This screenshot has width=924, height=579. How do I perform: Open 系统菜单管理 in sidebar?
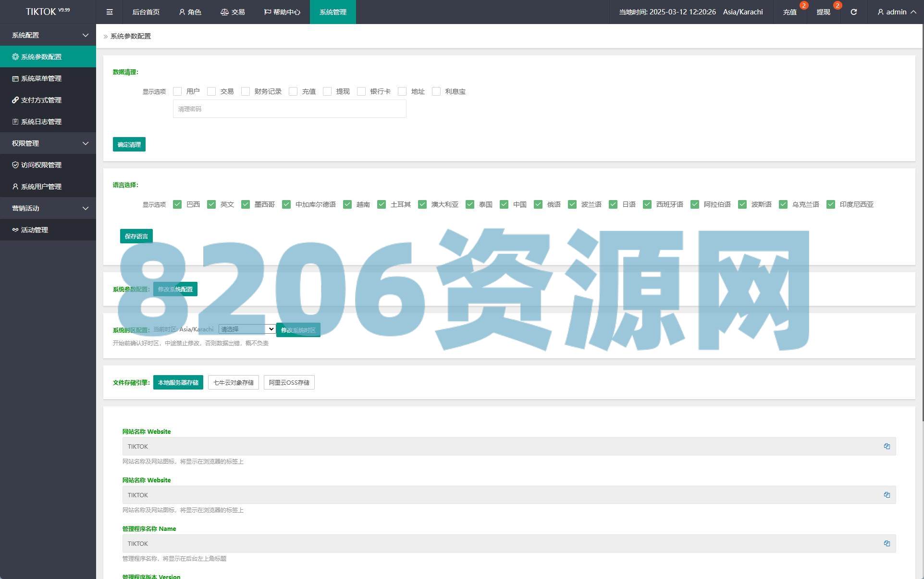pyautogui.click(x=48, y=78)
